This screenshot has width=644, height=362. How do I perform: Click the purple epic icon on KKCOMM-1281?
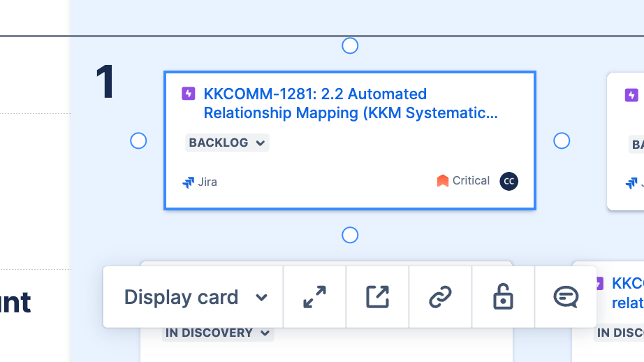189,94
